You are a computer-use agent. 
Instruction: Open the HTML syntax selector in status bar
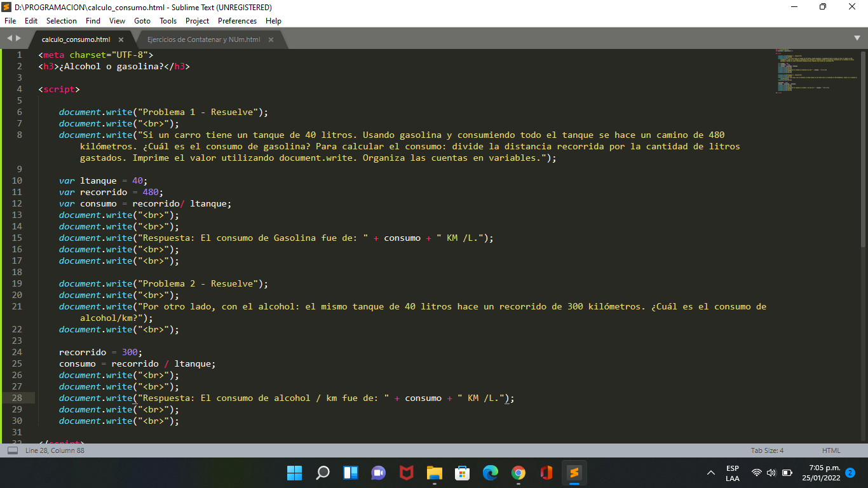pos(831,451)
